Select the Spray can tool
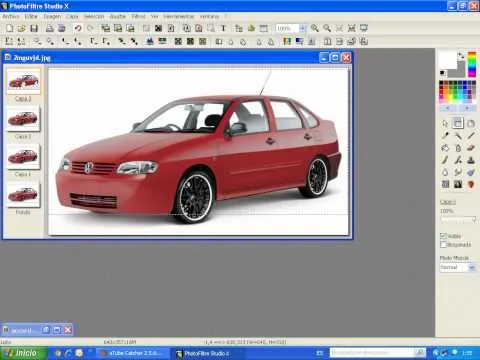Viewport: 480px width, 360px height. tap(458, 148)
